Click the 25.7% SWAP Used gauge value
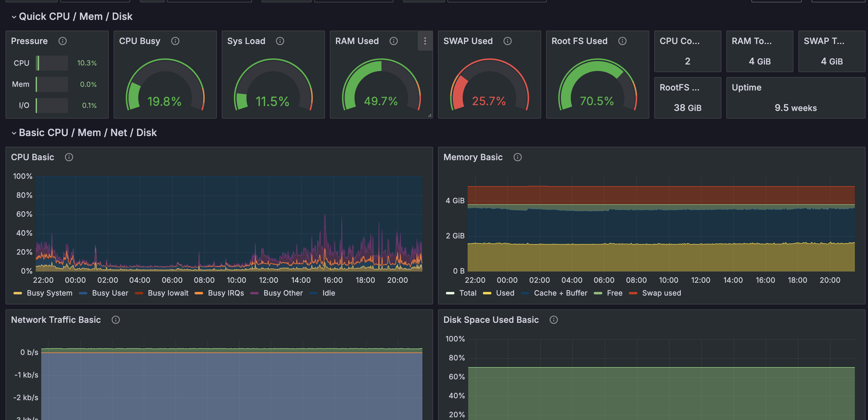Screen dimensions: 868x420 point(489,101)
